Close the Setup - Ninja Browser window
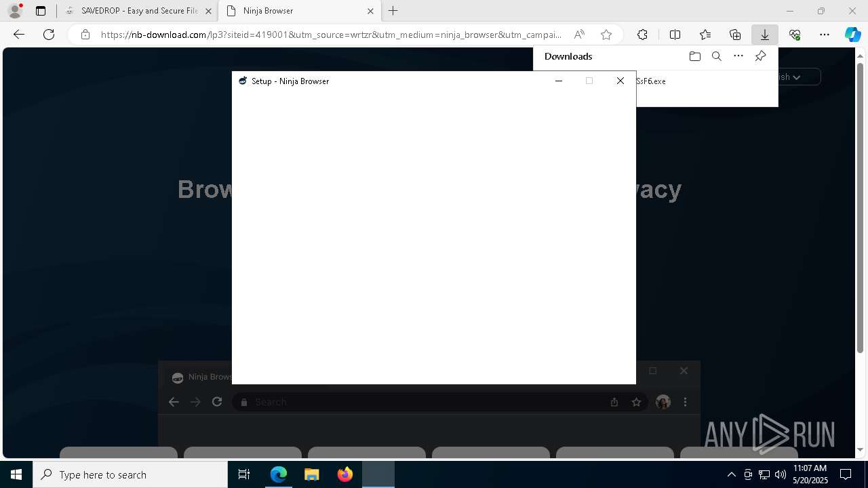The width and height of the screenshot is (868, 488). [x=620, y=81]
